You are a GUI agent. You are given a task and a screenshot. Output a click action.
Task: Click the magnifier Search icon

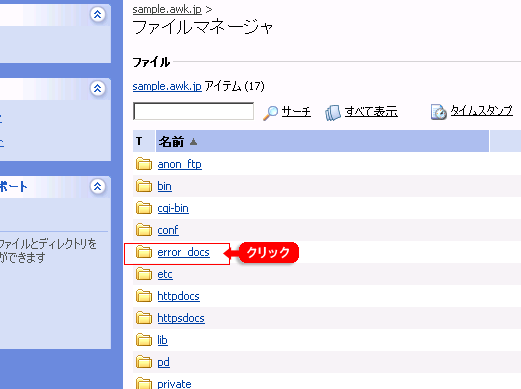point(270,113)
